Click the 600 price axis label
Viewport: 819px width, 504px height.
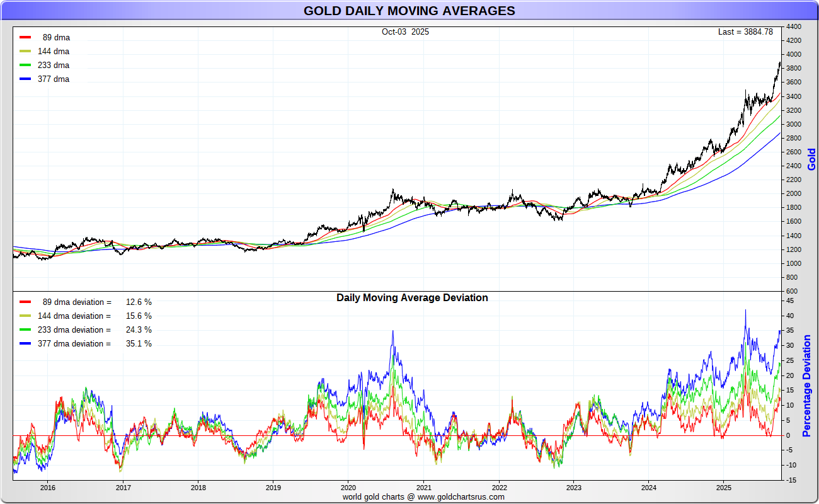point(792,292)
